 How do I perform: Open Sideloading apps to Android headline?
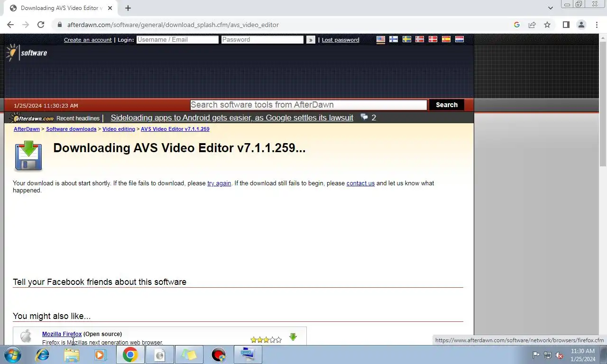point(232,118)
